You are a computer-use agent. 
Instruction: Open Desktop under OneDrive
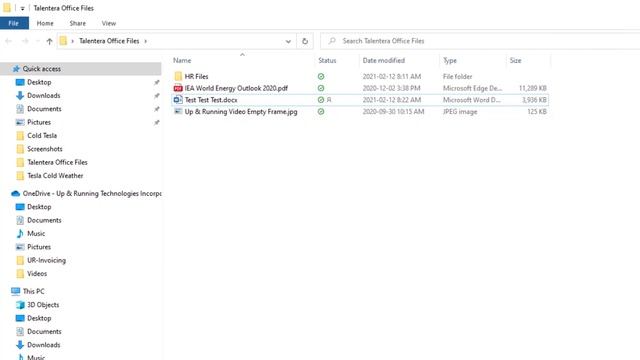tap(39, 207)
